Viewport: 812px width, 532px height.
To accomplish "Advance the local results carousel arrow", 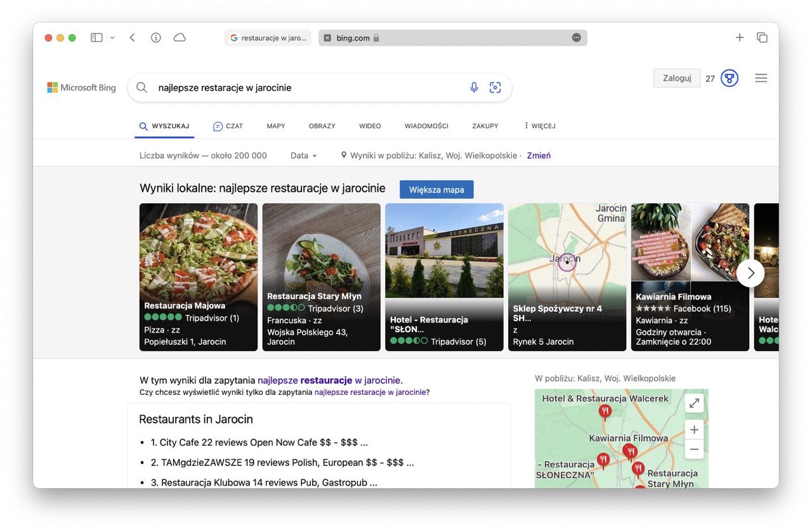I will click(750, 273).
